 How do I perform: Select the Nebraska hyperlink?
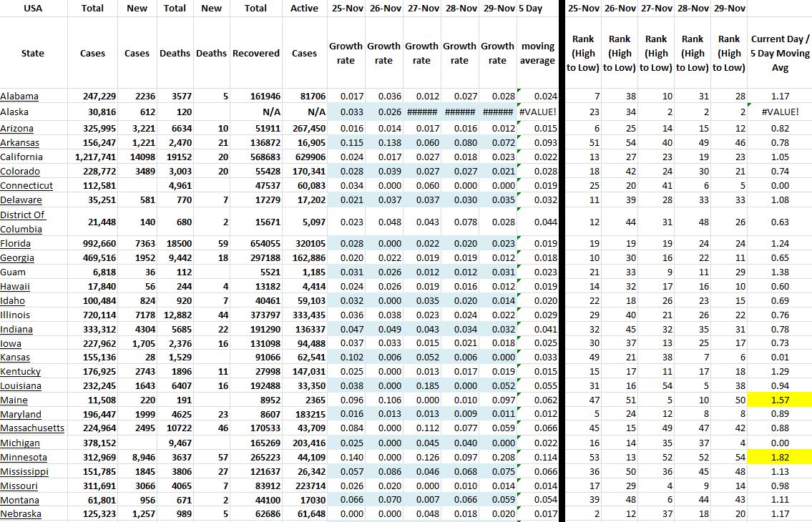21,514
